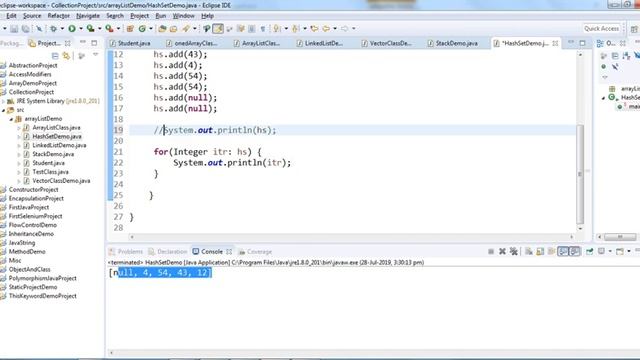Open the Back history dropdown arrow
The height and width of the screenshot is (360, 640).
coord(335,29)
